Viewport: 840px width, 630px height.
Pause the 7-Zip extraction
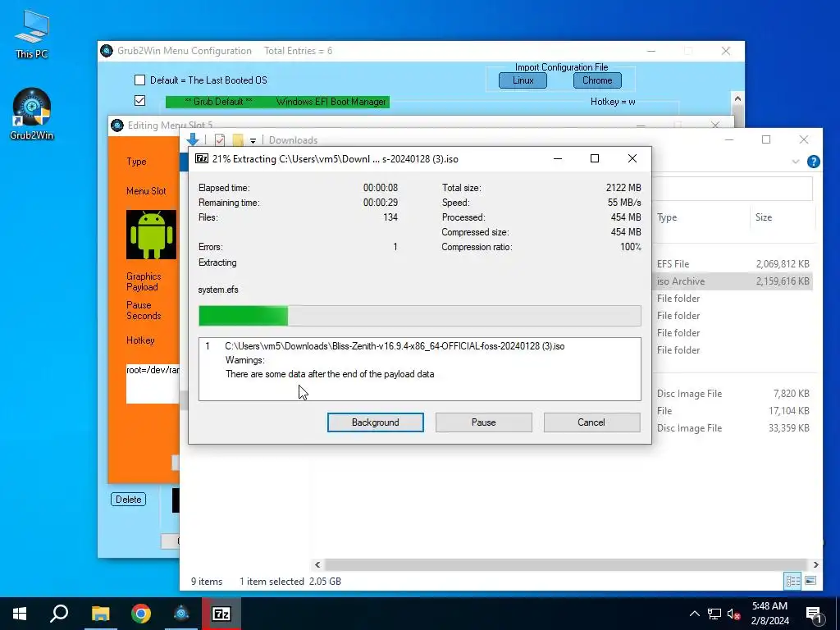[484, 422]
